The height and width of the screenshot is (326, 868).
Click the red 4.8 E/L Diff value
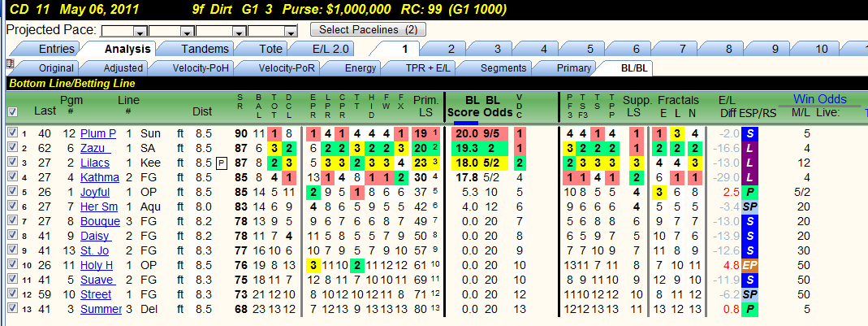pyautogui.click(x=731, y=265)
